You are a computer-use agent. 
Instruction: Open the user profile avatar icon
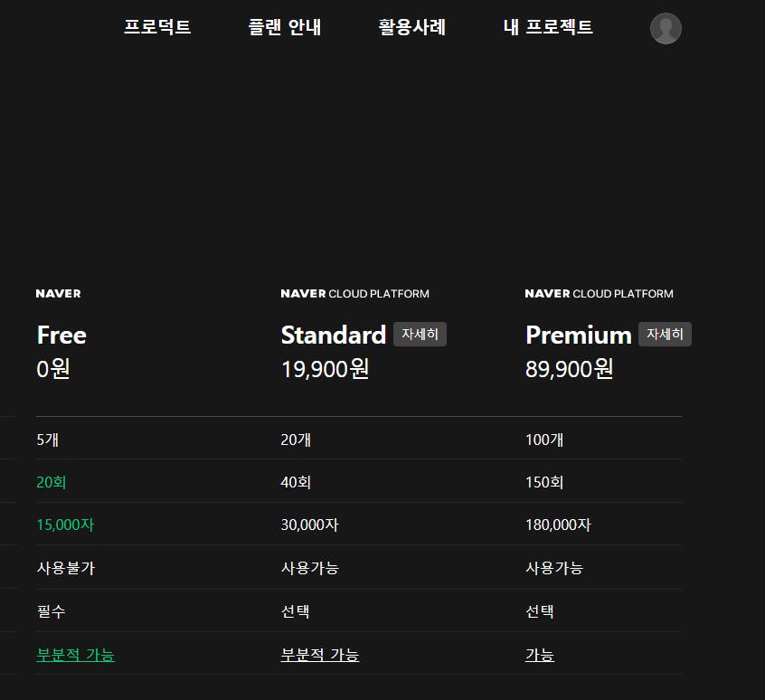tap(666, 29)
